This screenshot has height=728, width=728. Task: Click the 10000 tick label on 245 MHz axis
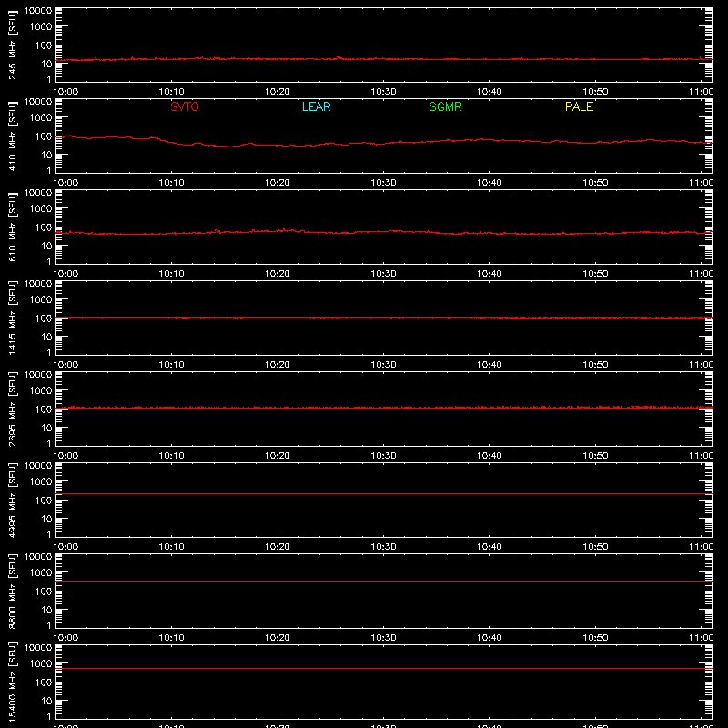tap(38, 11)
